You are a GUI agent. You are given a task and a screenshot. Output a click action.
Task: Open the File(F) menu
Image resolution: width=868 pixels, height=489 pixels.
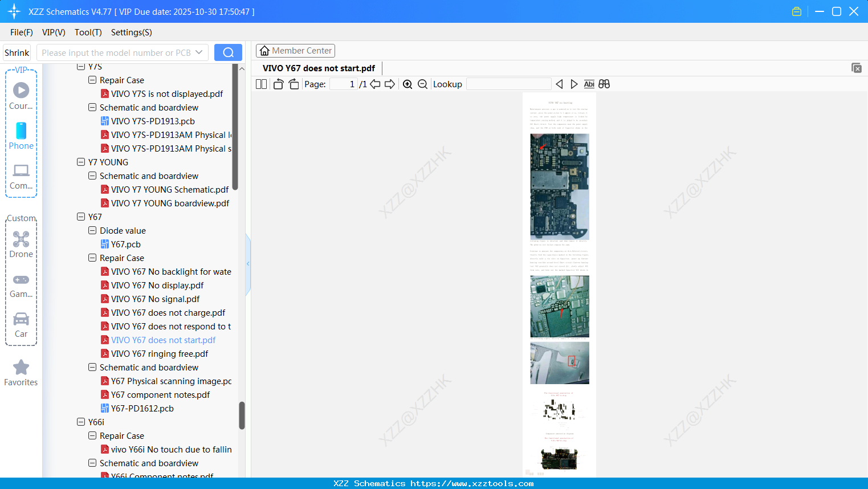(x=22, y=32)
